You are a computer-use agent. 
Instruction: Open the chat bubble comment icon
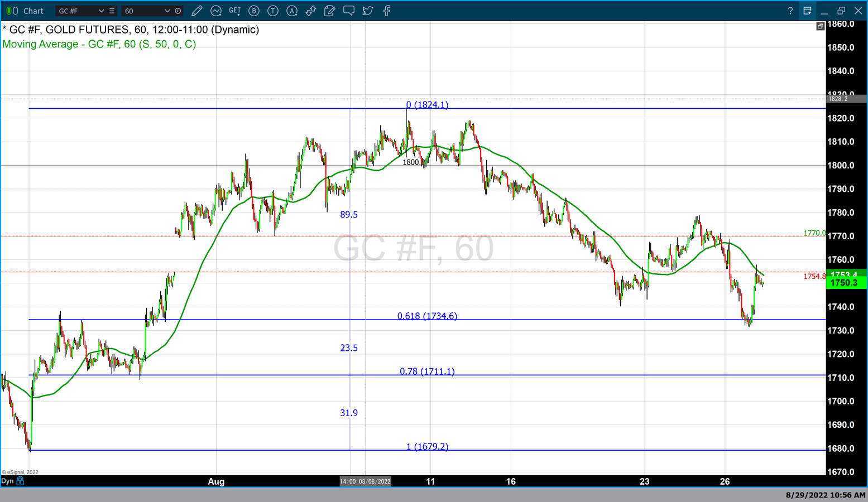click(x=349, y=11)
